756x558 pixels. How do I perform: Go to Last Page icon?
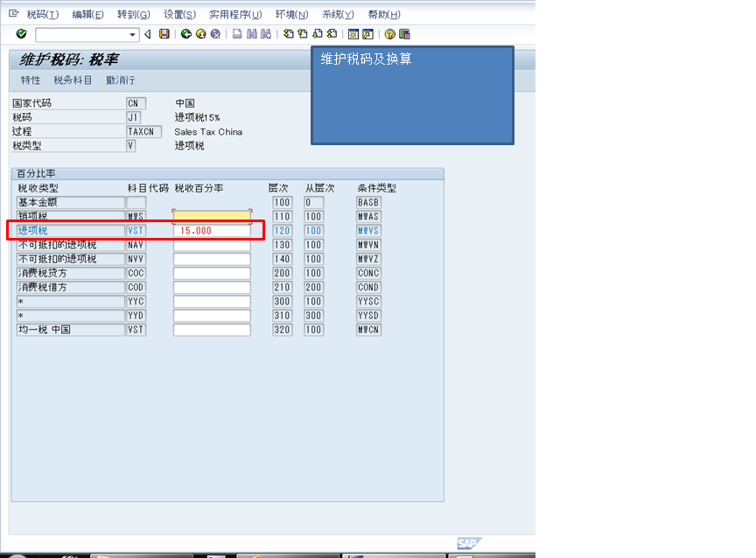click(332, 34)
